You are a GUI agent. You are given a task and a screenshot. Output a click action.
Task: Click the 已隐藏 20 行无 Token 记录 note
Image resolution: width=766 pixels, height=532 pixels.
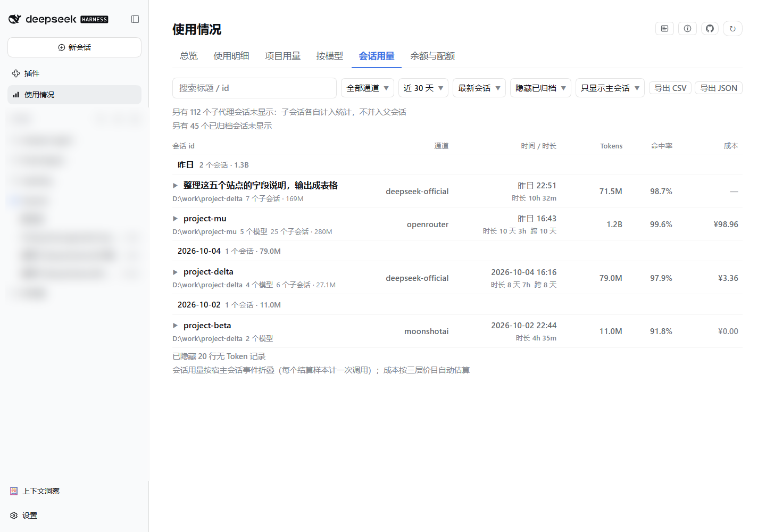pyautogui.click(x=219, y=356)
